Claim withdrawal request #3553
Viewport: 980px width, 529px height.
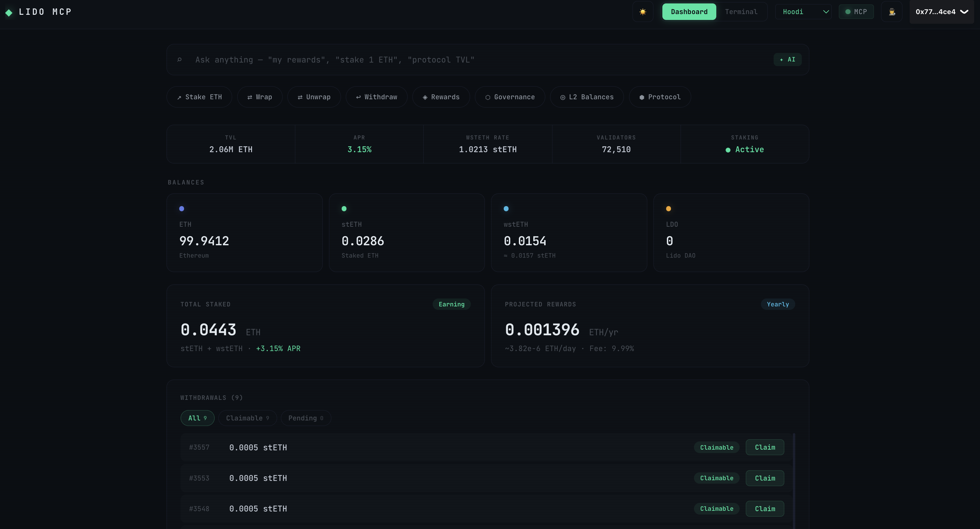pyautogui.click(x=765, y=478)
